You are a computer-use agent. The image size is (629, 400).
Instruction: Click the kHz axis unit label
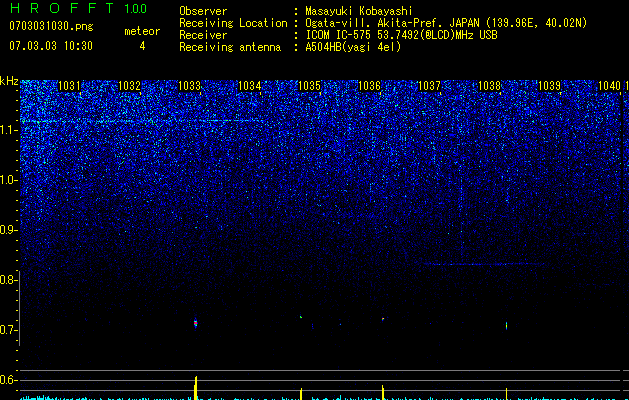pos(9,81)
